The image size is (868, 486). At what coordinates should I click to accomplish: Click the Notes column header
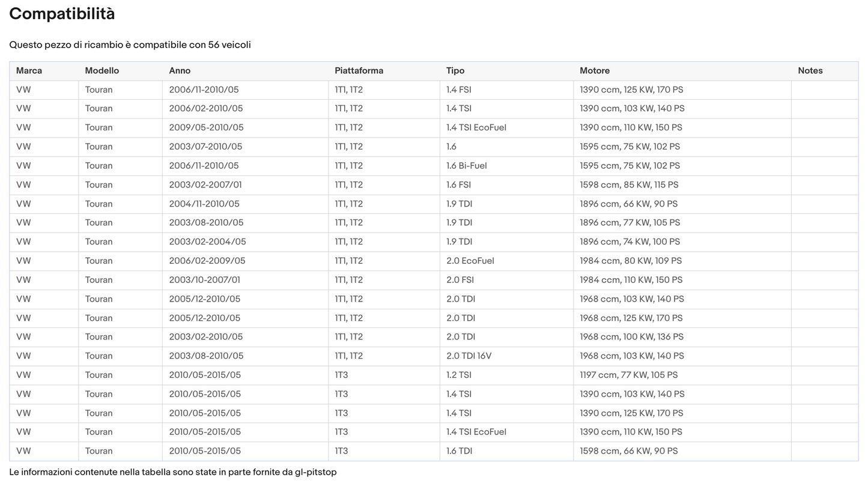810,71
